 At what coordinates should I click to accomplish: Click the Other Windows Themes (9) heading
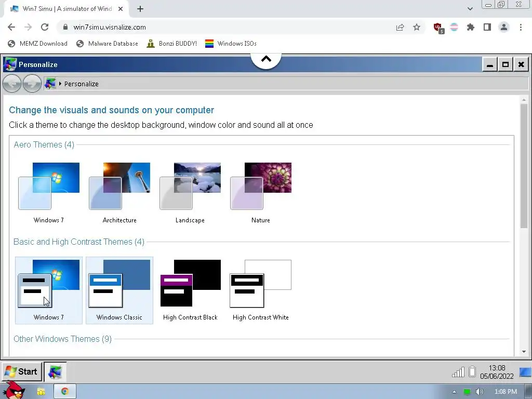pyautogui.click(x=62, y=339)
